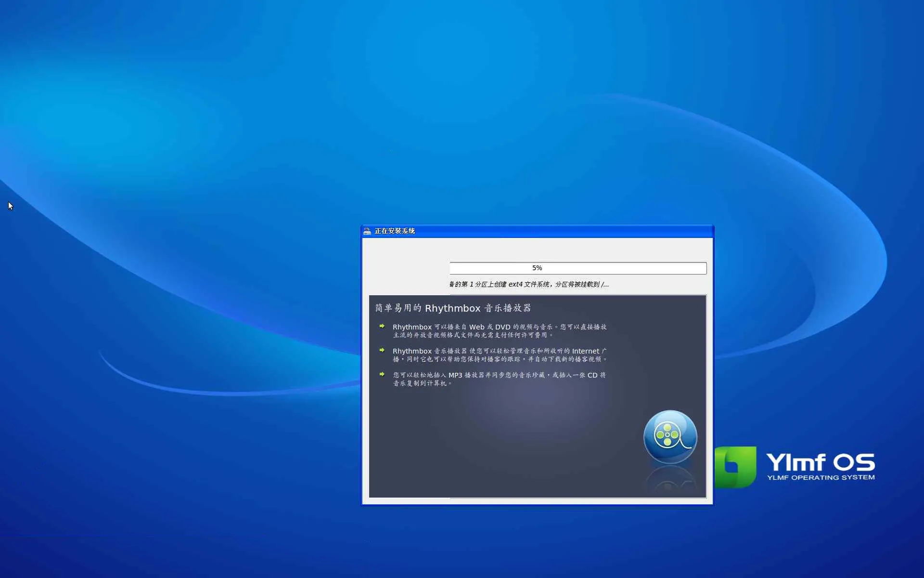Click the third green bullet arrow
The height and width of the screenshot is (578, 924).
click(x=382, y=374)
